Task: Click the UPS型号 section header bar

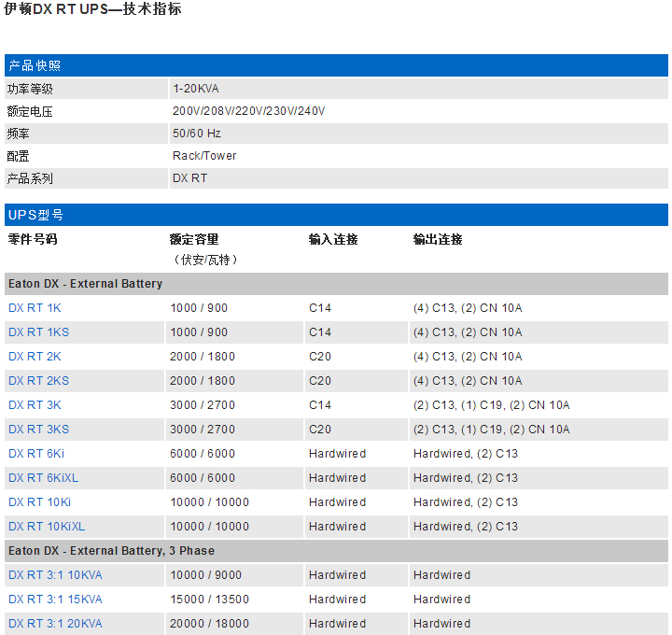Action: coord(336,215)
